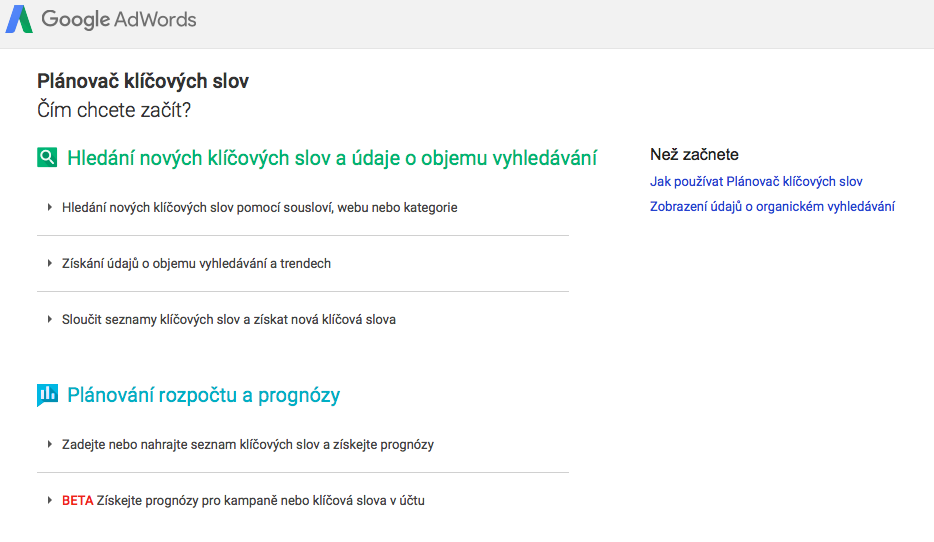This screenshot has height=542, width=934.
Task: Click the blue bar chart forecast icon
Action: tap(47, 395)
